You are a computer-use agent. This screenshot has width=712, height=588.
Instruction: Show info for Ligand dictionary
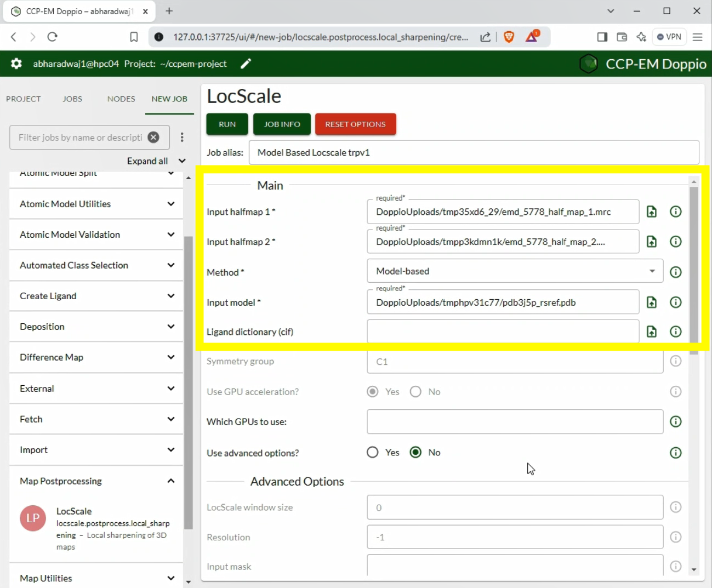[676, 332]
